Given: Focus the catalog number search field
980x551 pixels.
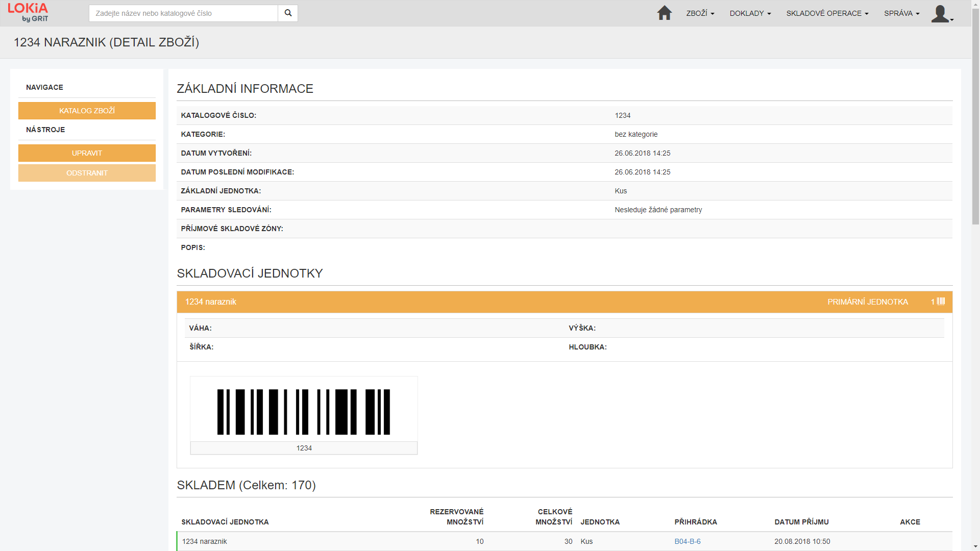Looking at the screenshot, I should (x=183, y=13).
